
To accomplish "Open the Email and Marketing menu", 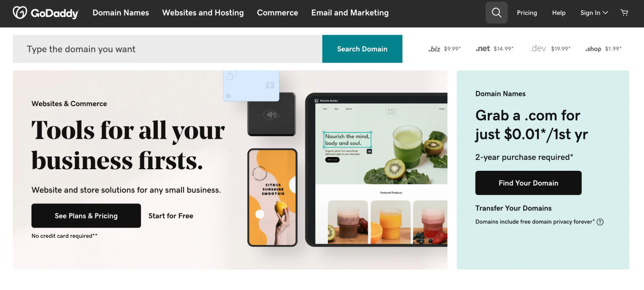I will 350,13.
